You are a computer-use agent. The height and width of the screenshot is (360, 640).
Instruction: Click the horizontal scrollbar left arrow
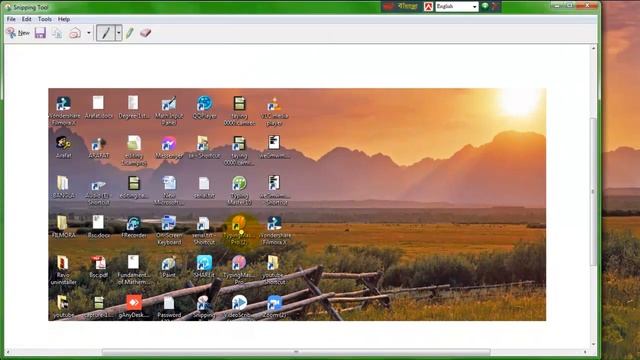(x=8, y=351)
